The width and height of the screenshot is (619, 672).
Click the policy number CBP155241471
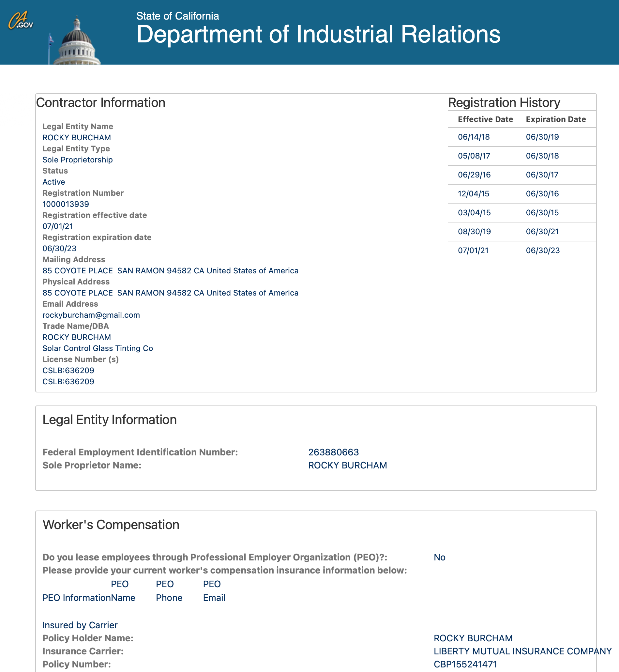point(465,664)
